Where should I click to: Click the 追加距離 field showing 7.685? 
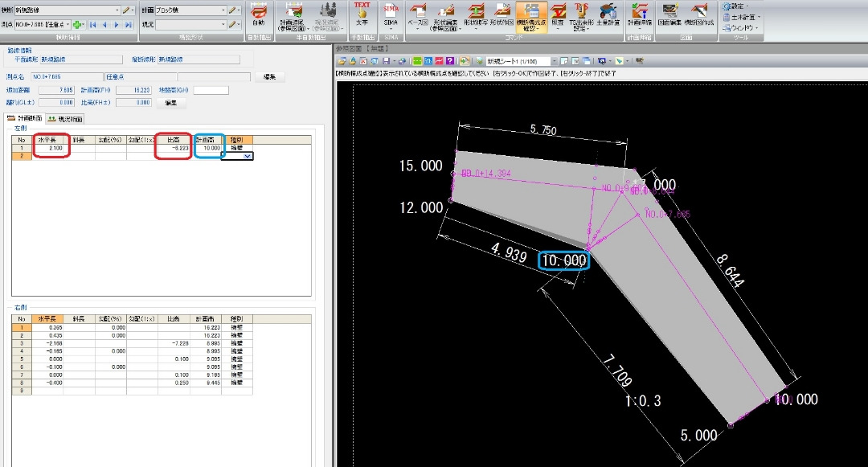56,90
